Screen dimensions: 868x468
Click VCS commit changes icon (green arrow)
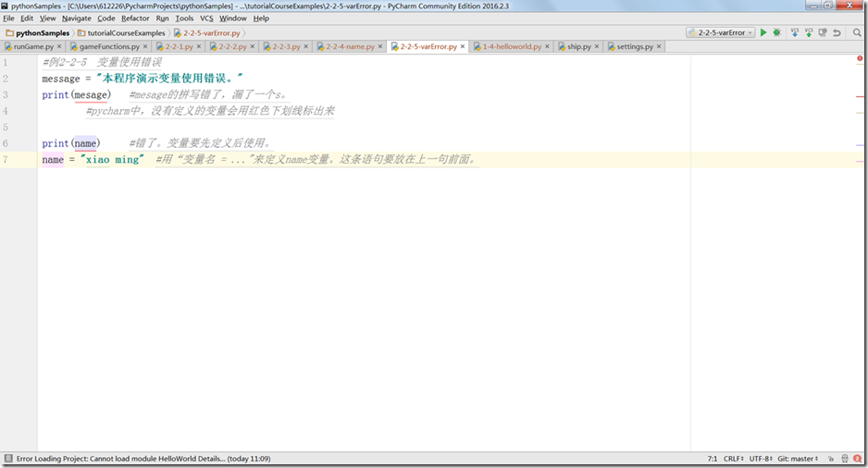coord(809,32)
